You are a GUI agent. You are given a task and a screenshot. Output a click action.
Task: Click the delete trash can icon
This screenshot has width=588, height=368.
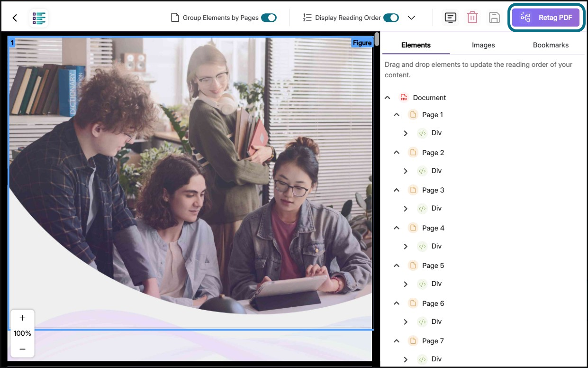click(472, 18)
